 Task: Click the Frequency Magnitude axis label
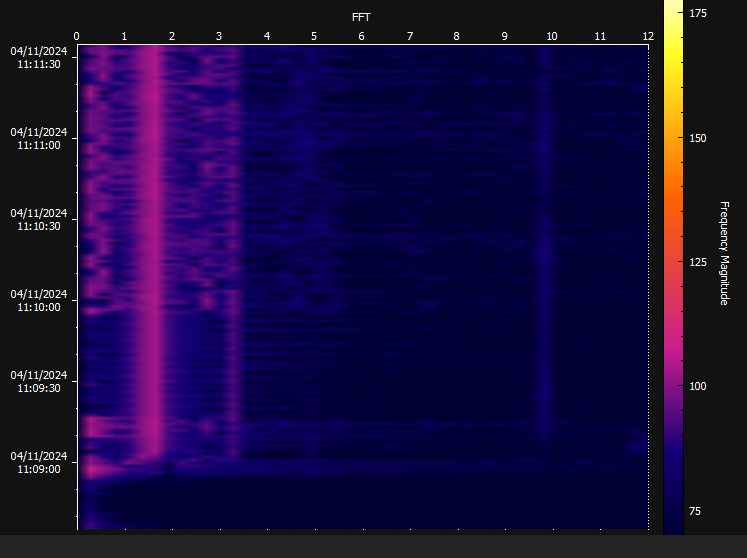[724, 253]
